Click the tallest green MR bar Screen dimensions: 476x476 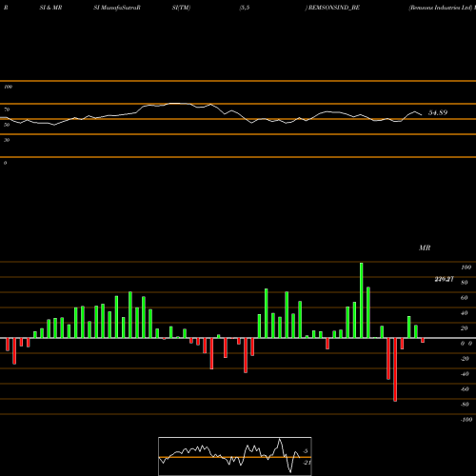[362, 300]
